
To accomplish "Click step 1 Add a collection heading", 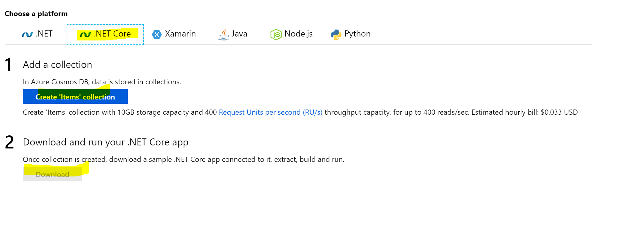I will [x=57, y=64].
